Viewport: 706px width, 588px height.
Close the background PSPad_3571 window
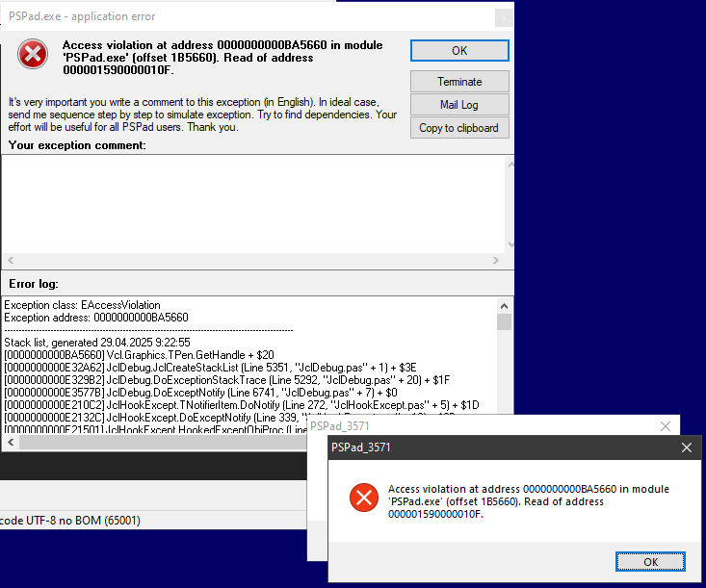665,426
